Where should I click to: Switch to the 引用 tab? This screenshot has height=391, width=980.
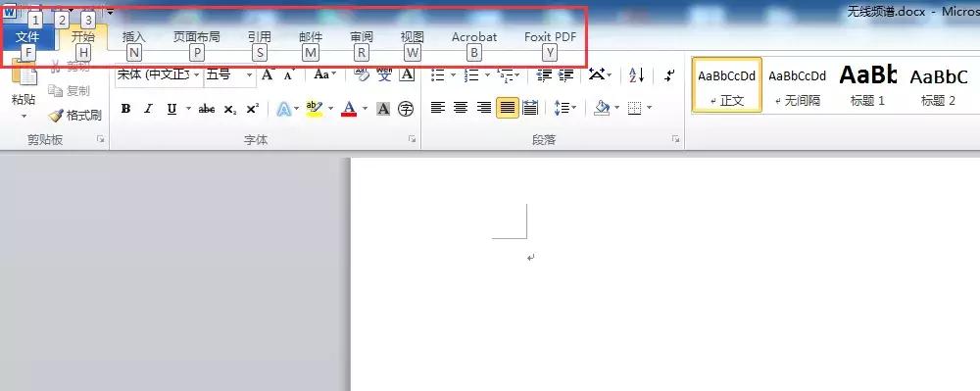coord(259,37)
